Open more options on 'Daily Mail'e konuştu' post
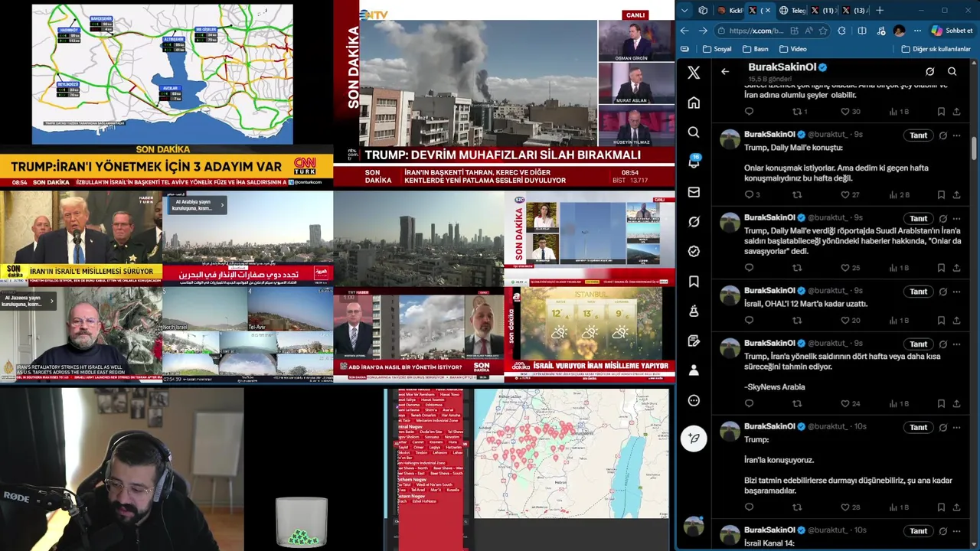 click(x=956, y=135)
